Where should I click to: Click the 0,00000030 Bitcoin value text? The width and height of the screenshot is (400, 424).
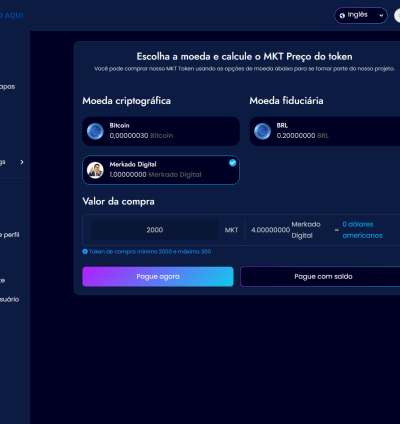click(141, 136)
